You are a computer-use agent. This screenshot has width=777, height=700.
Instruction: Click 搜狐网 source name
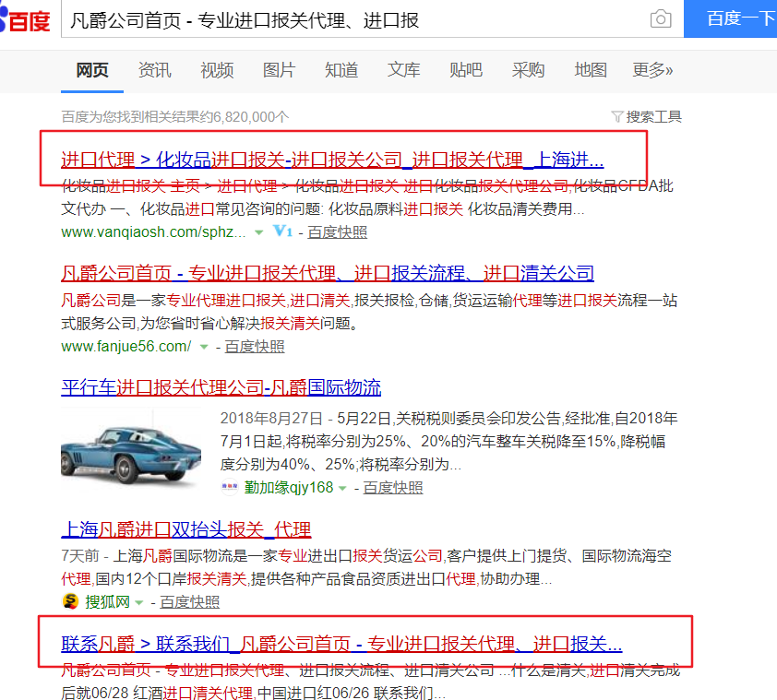tap(107, 602)
